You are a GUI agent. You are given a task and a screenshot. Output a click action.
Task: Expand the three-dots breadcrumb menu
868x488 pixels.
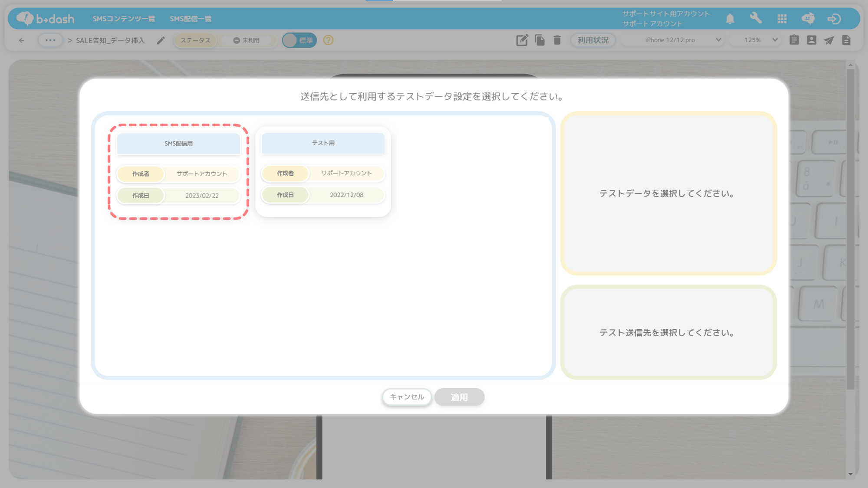point(50,40)
